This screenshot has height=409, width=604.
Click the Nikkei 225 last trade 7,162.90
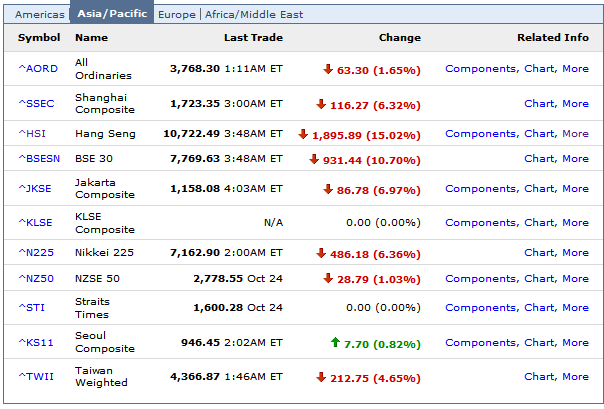195,253
